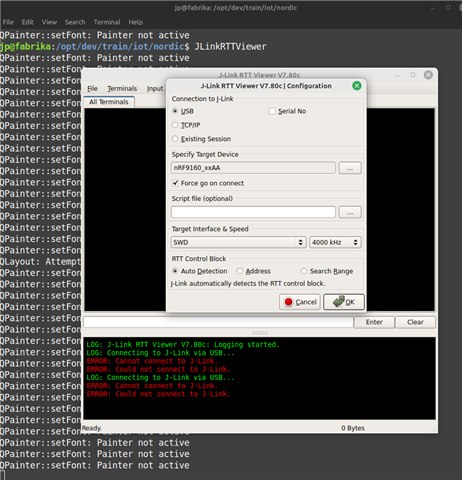Open File menu in the terminal window
Viewport: 462px width, 480px height.
click(8, 22)
